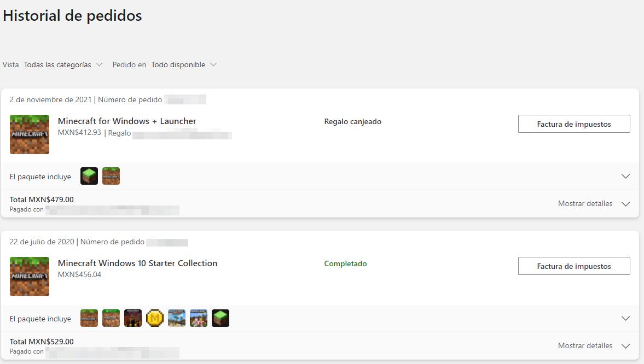Click Total MXN$529.00 text

pos(42,342)
